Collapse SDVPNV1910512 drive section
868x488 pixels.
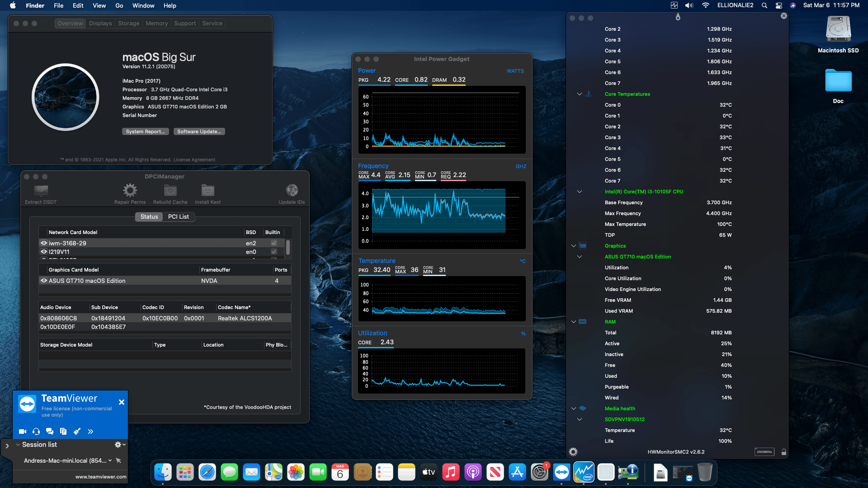(x=580, y=419)
